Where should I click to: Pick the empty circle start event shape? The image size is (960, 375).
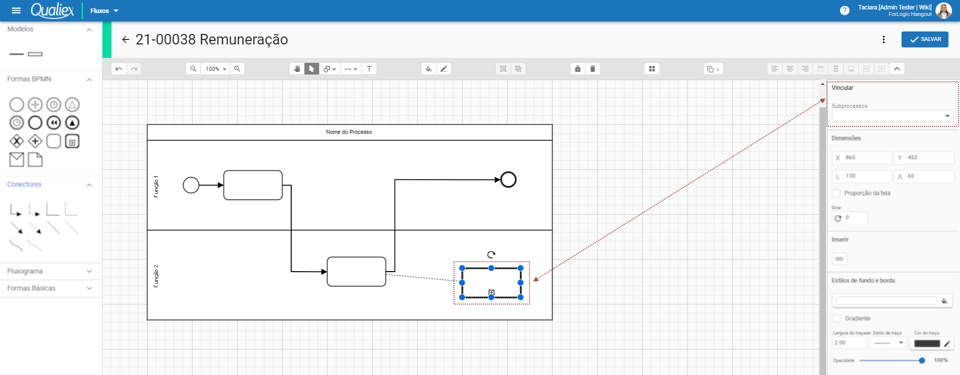click(x=17, y=104)
